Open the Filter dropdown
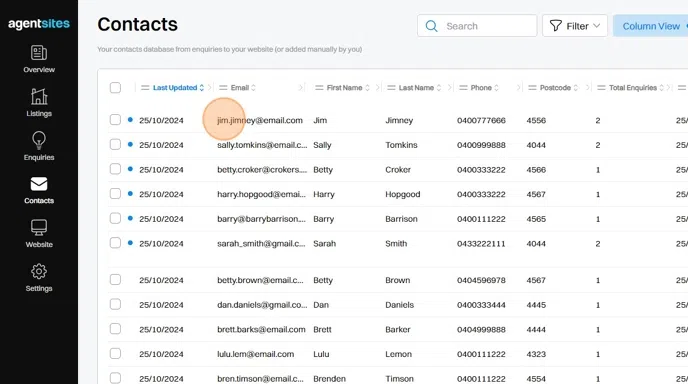This screenshot has width=688, height=384. pos(575,26)
